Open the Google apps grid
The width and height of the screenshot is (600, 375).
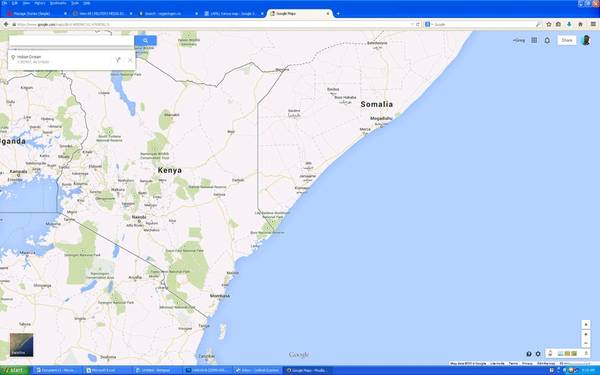(534, 40)
